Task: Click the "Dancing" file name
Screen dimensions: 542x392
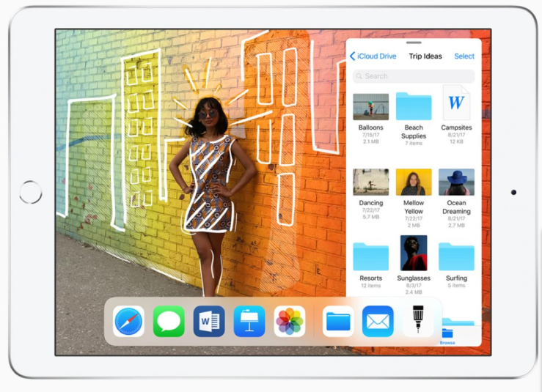Action: [x=371, y=203]
